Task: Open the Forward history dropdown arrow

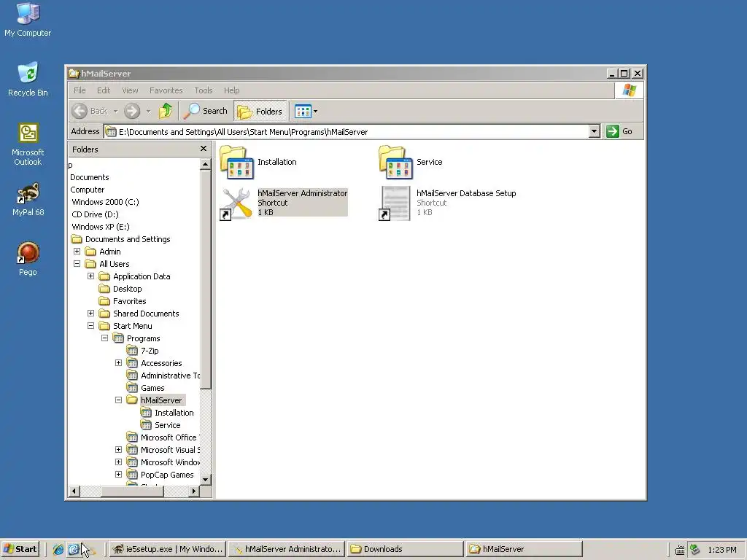Action: point(148,112)
